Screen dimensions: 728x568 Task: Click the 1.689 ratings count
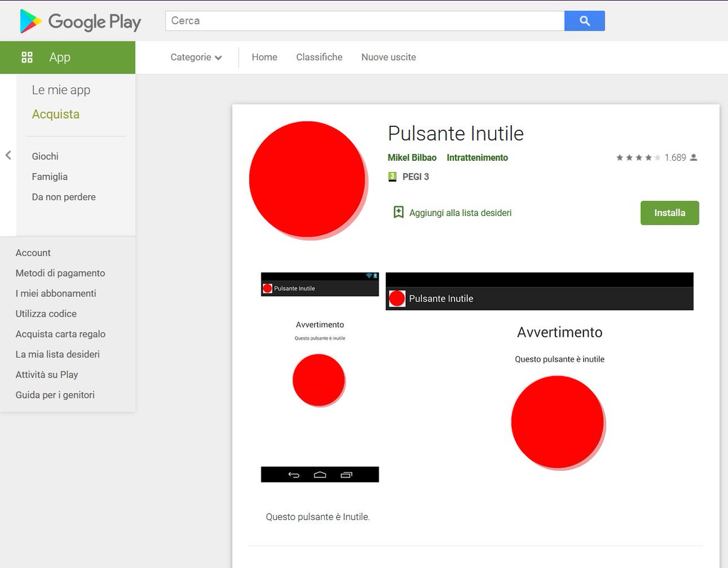tap(675, 158)
